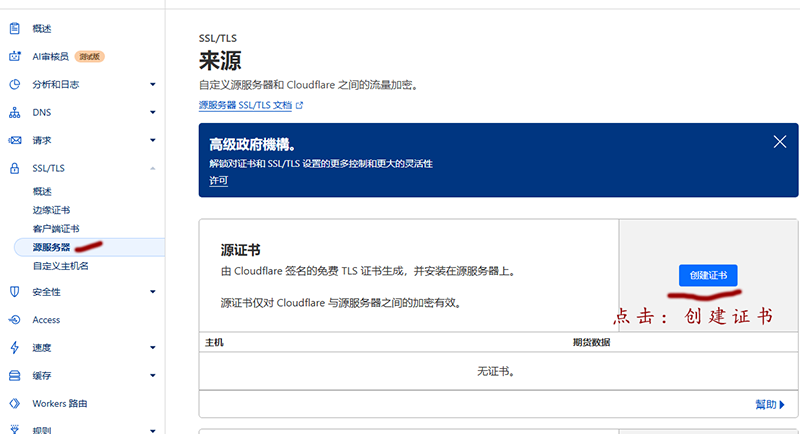Image resolution: width=800 pixels, height=434 pixels.
Task: Expand the 安全性 section arrow
Action: click(x=152, y=292)
